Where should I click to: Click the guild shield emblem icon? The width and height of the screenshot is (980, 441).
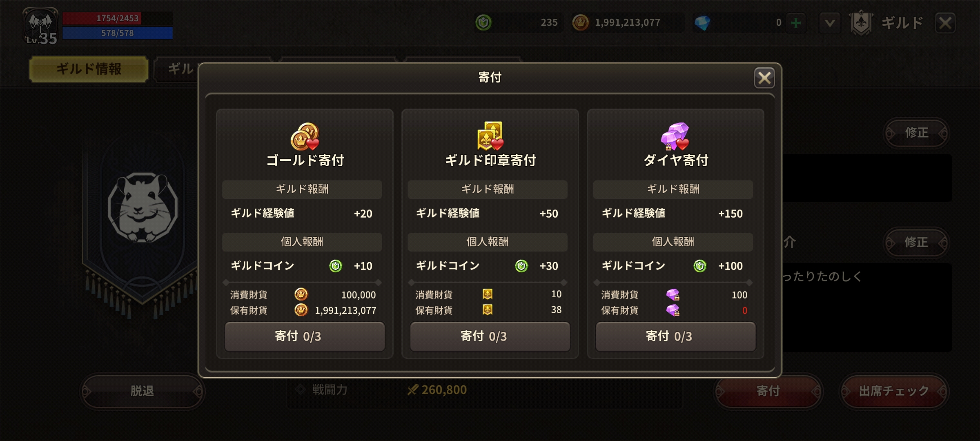coord(861,22)
